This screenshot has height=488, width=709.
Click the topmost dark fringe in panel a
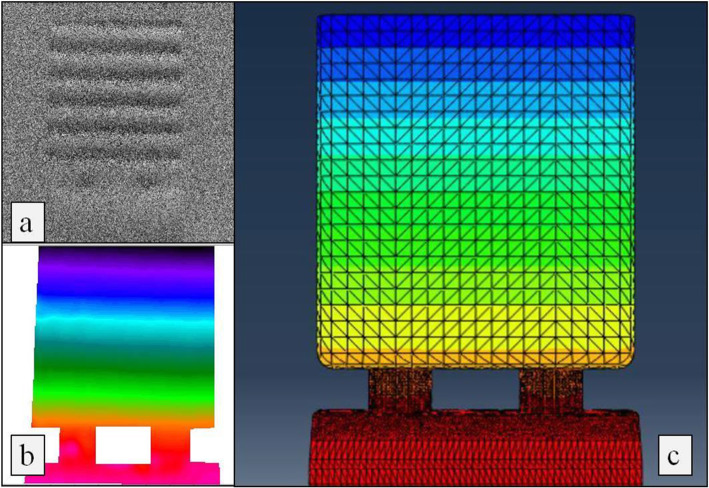(117, 31)
